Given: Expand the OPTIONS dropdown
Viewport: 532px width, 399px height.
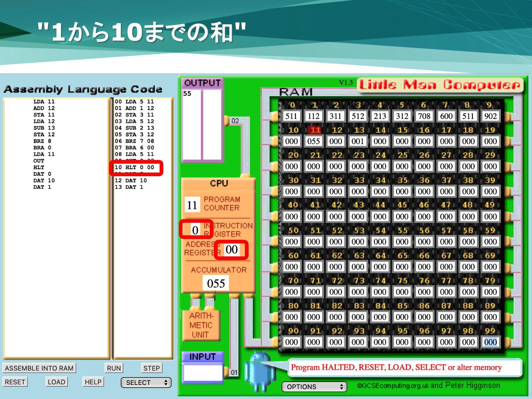Looking at the screenshot, I should click(314, 387).
